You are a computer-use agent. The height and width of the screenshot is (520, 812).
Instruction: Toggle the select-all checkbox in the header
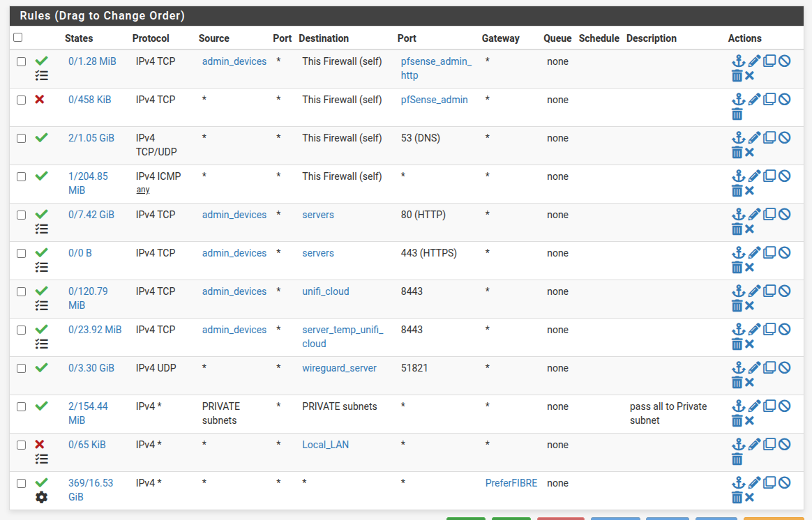(x=18, y=38)
